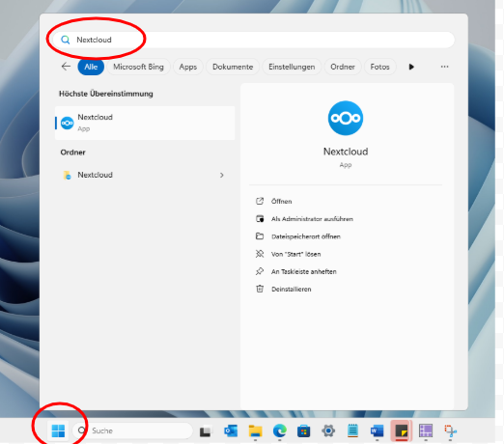Launch Microsoft Edge from the taskbar
The width and height of the screenshot is (504, 444).
[x=280, y=430]
